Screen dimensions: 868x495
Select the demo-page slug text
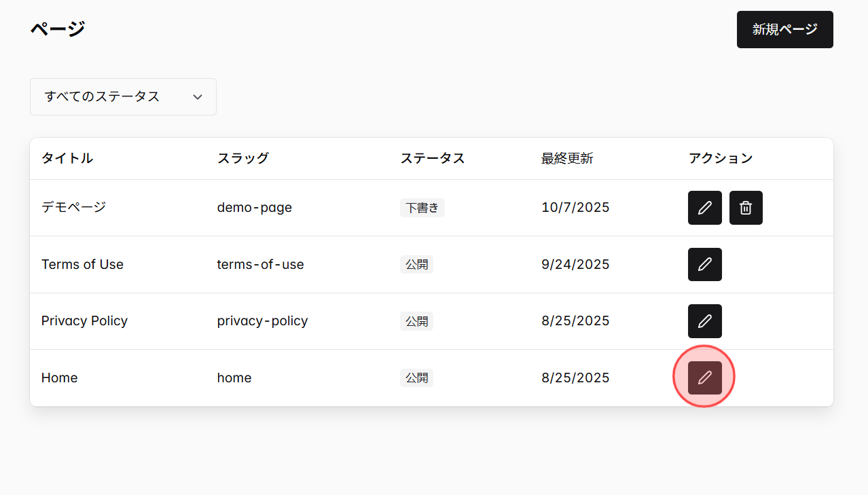(255, 208)
